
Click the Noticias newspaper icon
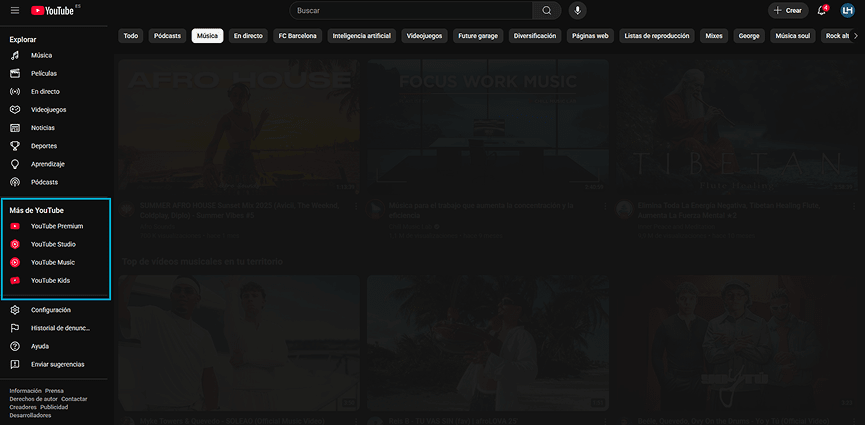coord(15,128)
